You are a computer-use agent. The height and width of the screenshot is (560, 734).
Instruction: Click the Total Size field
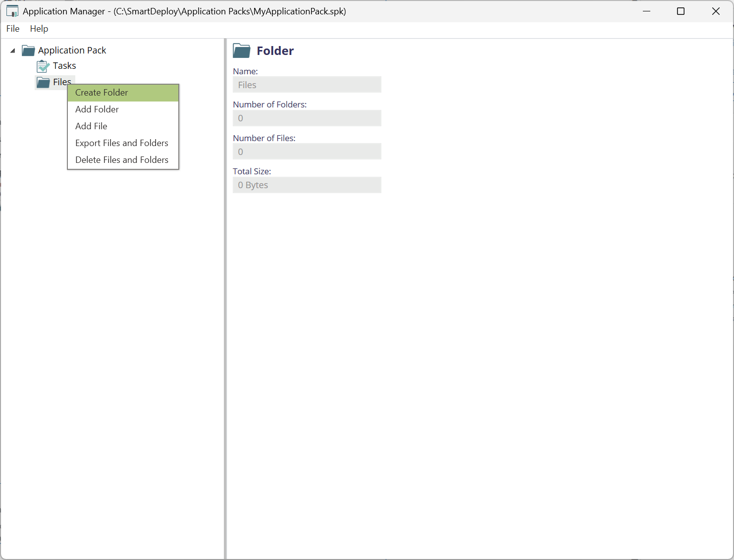(307, 185)
